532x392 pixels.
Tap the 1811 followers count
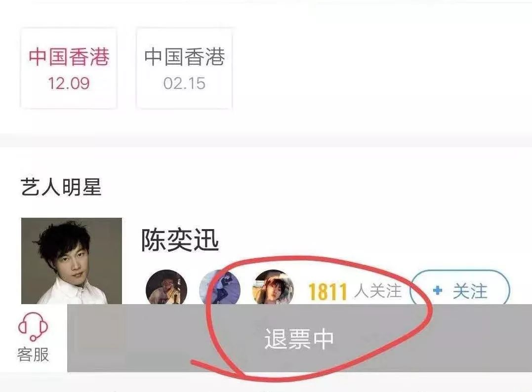(x=328, y=292)
